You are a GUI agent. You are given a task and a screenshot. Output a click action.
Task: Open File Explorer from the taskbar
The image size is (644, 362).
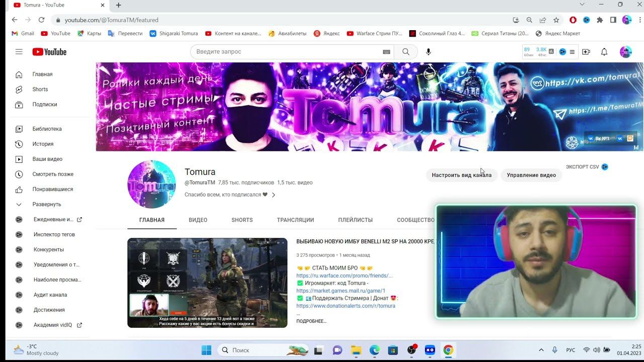(x=356, y=350)
